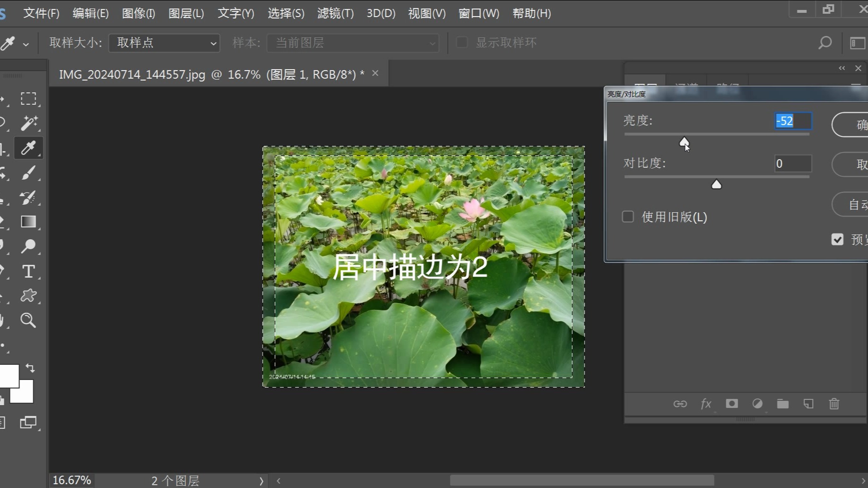The height and width of the screenshot is (488, 868).
Task: Toggle the 显示取样环 option
Action: tap(461, 42)
